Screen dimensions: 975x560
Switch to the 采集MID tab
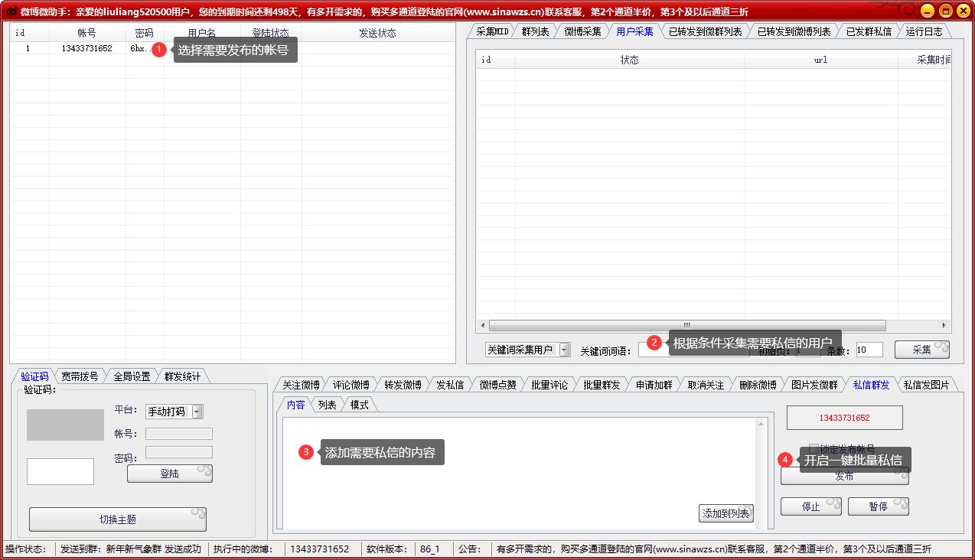point(492,31)
